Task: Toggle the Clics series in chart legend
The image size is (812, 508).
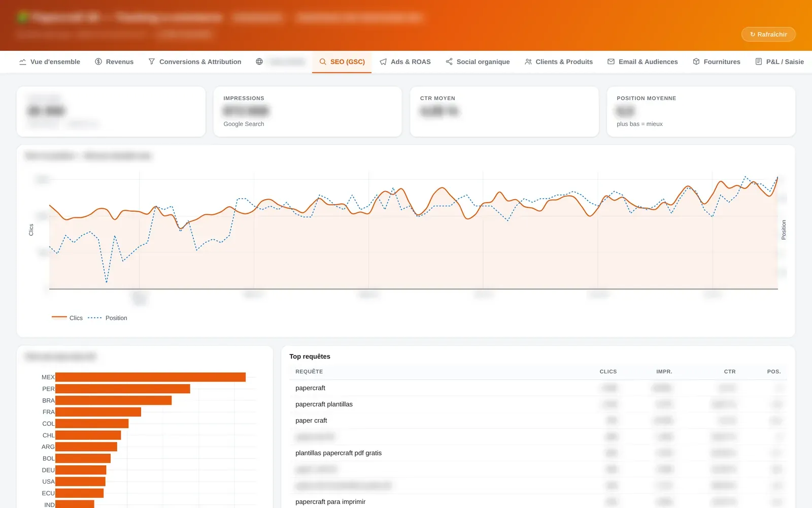Action: point(67,318)
